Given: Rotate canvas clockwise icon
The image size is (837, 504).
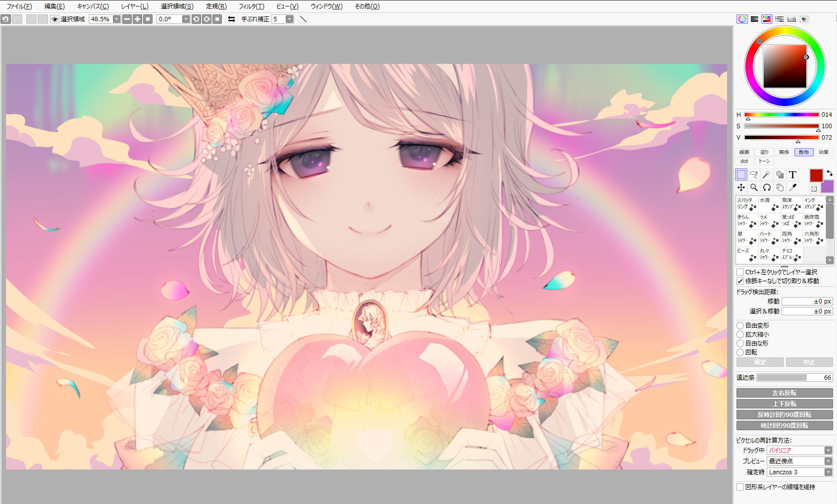Looking at the screenshot, I should click(207, 19).
